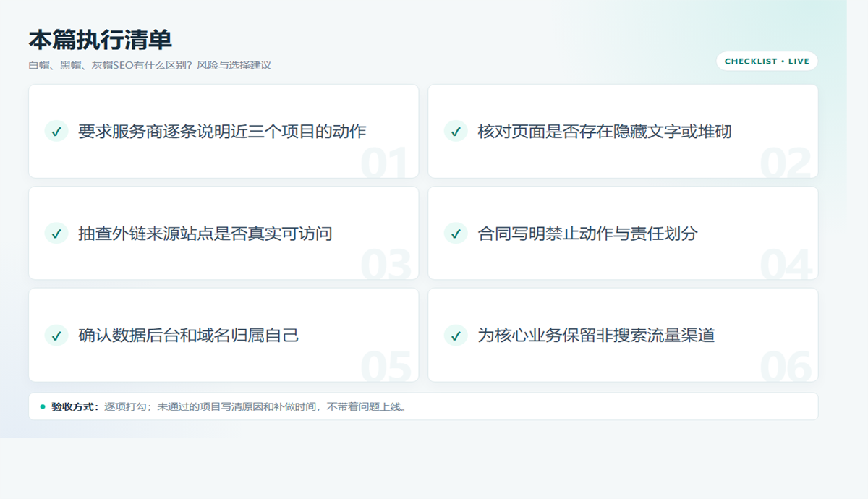
Task: Click the checkmark beside 确认数据后台和域名归属自己
Action: (x=56, y=335)
